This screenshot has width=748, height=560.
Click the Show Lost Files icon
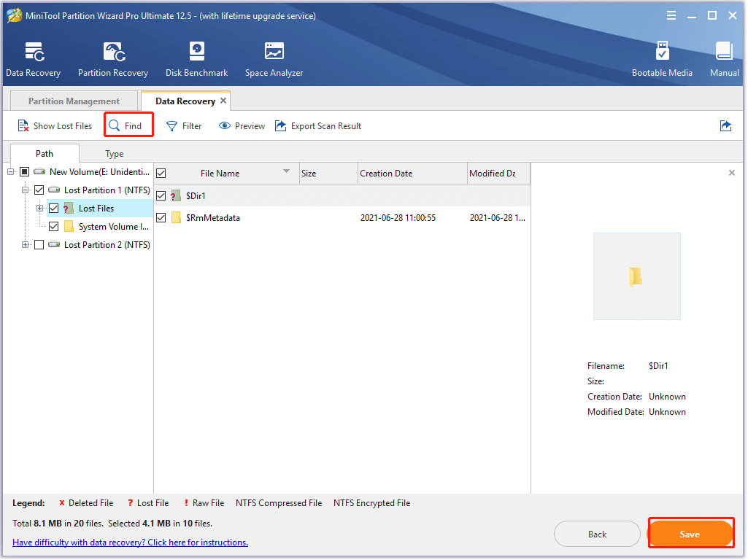(x=23, y=126)
